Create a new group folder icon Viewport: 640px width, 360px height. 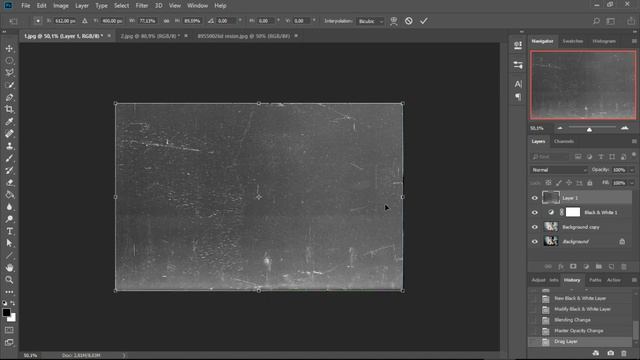pos(598,267)
